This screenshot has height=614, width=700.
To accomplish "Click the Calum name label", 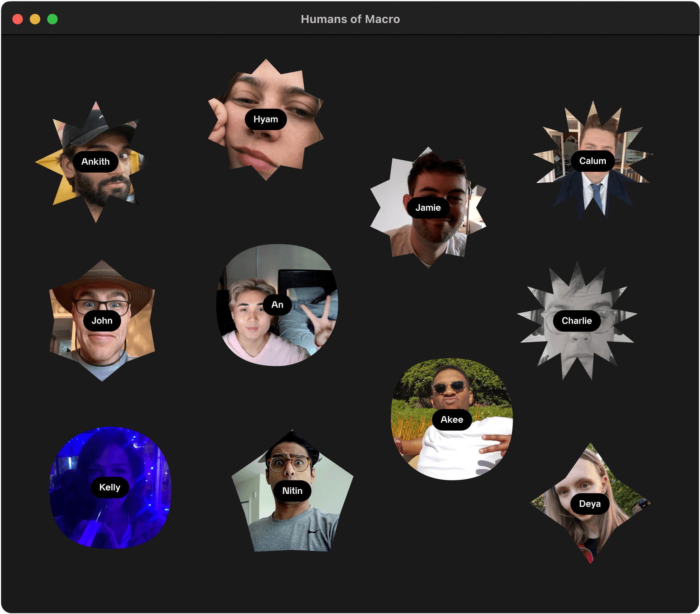I will (592, 161).
